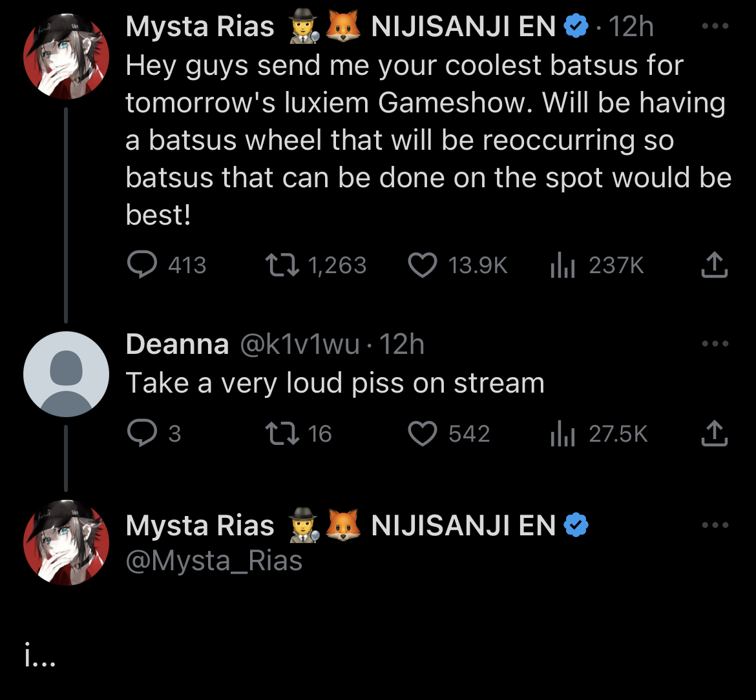Open more options on first Mysta tweet
The image size is (756, 700).
tap(715, 28)
